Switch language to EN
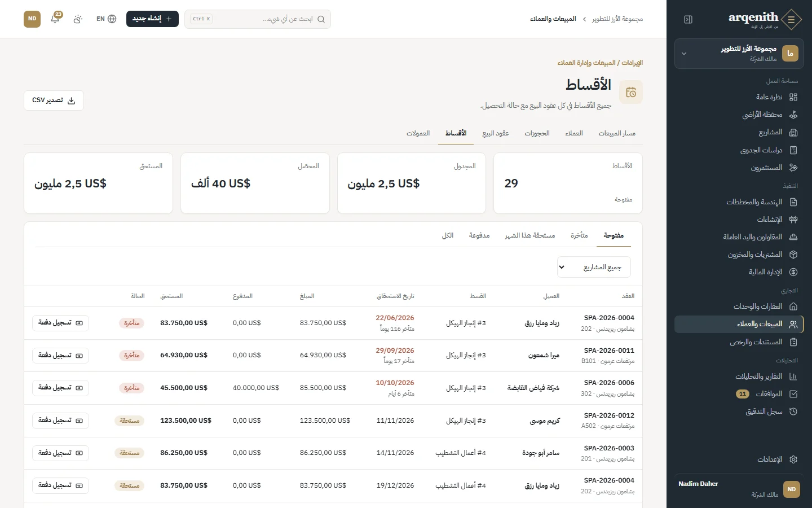The width and height of the screenshot is (812, 508). pyautogui.click(x=106, y=19)
